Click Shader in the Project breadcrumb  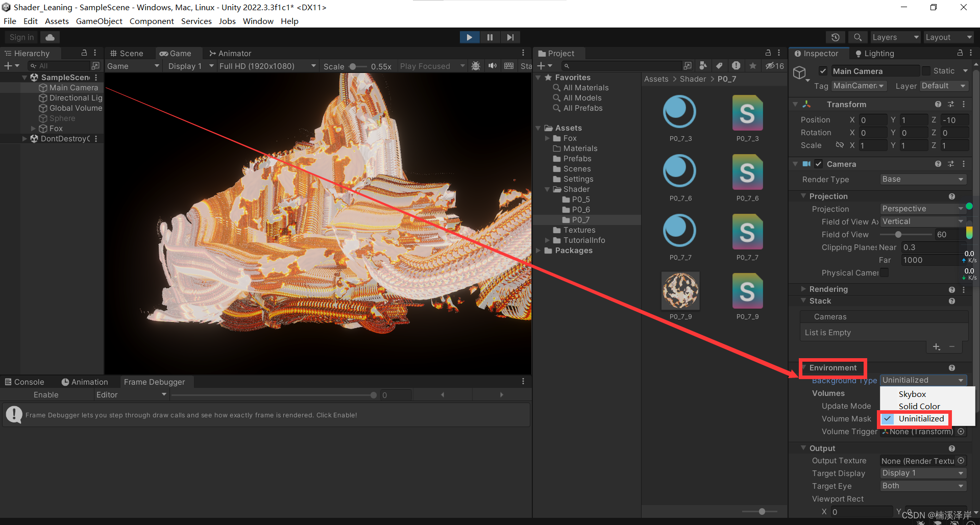point(693,79)
